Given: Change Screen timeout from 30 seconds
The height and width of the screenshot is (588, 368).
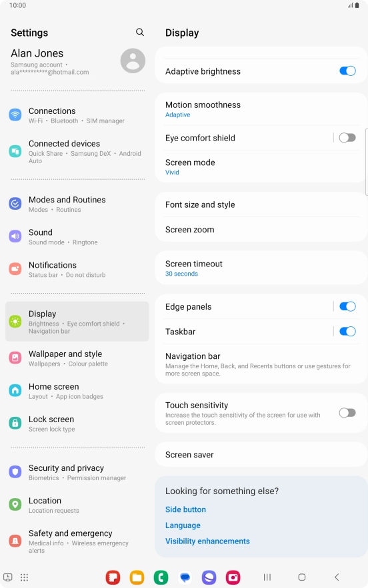Looking at the screenshot, I should [x=261, y=268].
